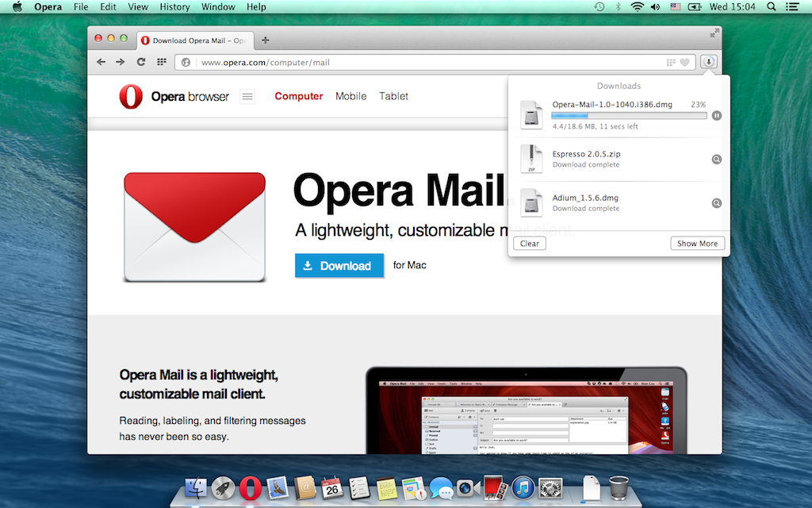Click the address bar URL field
812x508 pixels.
(428, 62)
